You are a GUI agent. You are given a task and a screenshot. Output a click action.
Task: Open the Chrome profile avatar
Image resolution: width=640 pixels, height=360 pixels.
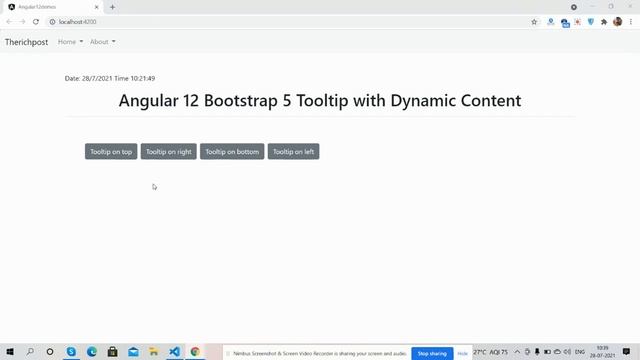(x=618, y=22)
